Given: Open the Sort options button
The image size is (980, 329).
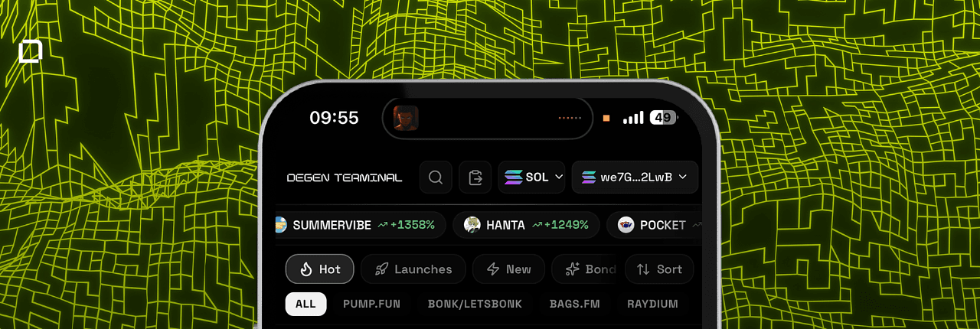Looking at the screenshot, I should tap(659, 269).
